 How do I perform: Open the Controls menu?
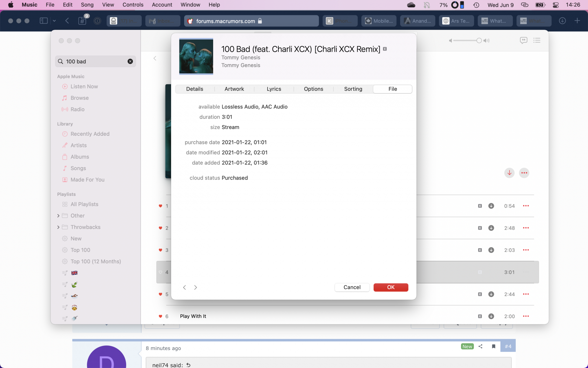133,5
